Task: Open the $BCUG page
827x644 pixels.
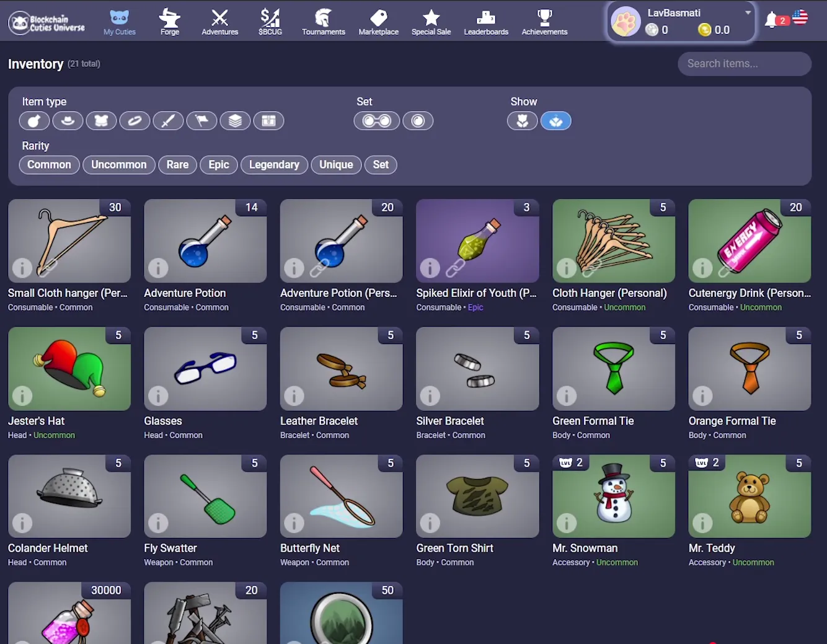Action: [270, 23]
